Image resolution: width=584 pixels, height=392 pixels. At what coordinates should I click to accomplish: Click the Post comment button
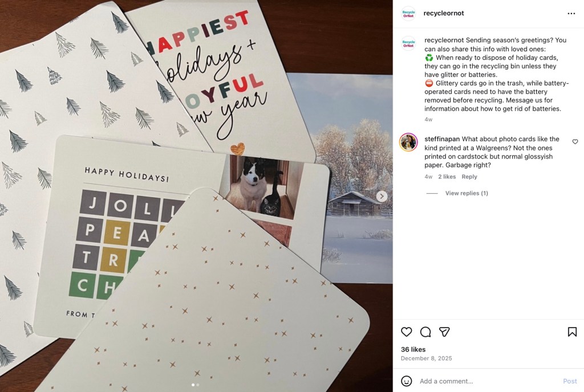pos(570,381)
